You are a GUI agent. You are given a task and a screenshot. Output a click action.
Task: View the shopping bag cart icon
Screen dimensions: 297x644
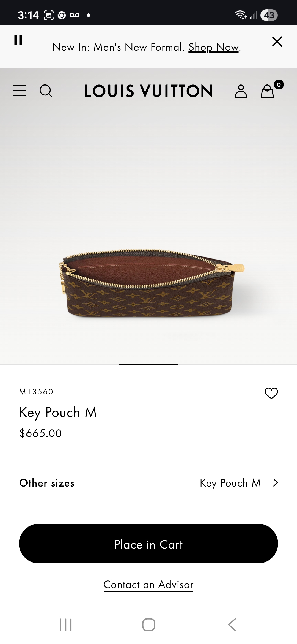[267, 91]
